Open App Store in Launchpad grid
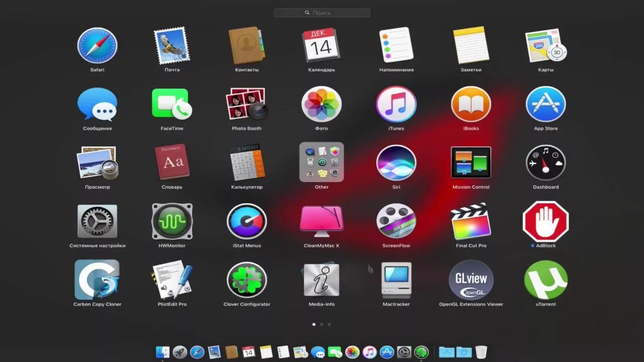Screen dimensions: 644x362 546,105
